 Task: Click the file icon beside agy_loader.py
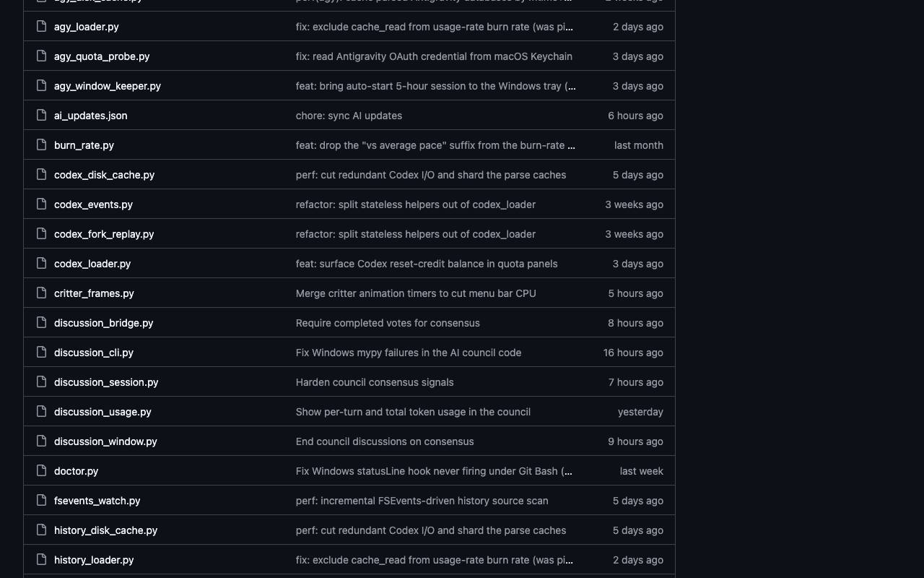pyautogui.click(x=42, y=27)
